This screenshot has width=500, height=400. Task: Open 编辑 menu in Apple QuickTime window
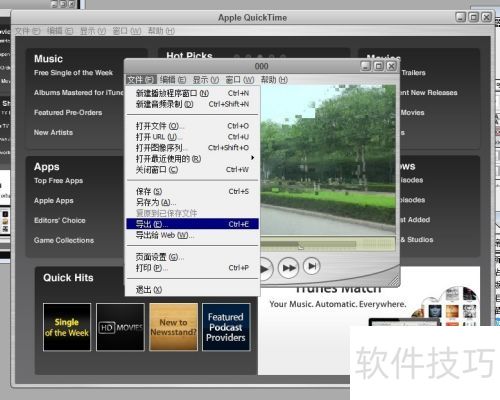click(x=60, y=31)
